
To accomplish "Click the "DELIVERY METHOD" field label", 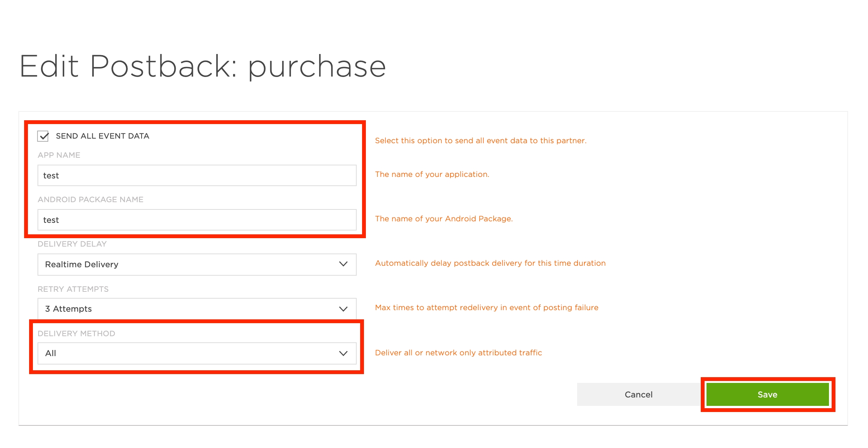I will click(x=76, y=334).
